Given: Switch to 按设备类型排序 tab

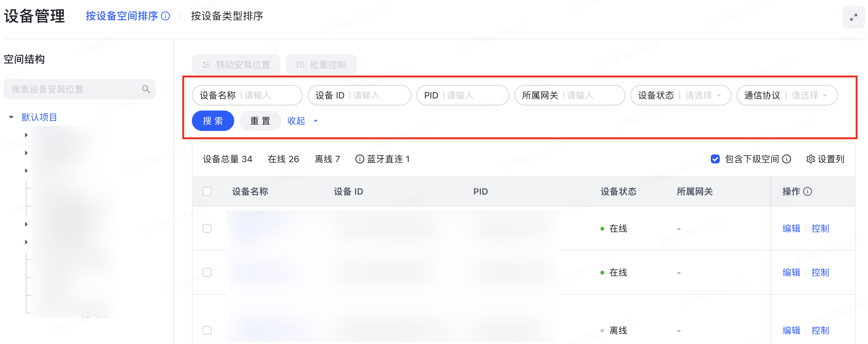Looking at the screenshot, I should pyautogui.click(x=227, y=16).
